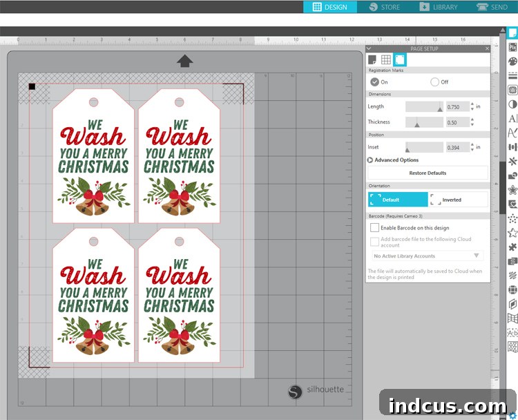Open the Line Style panel
This screenshot has height=420, width=518.
[512, 76]
